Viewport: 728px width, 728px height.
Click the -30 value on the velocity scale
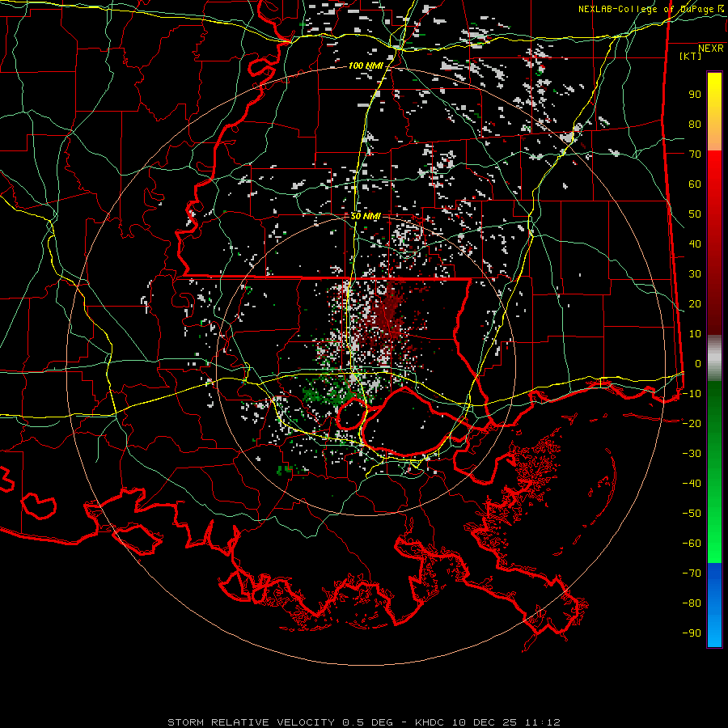click(692, 454)
